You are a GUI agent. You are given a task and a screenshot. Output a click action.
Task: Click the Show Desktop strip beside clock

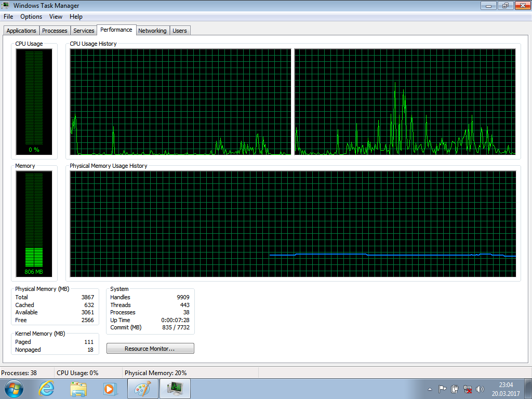pyautogui.click(x=528, y=389)
